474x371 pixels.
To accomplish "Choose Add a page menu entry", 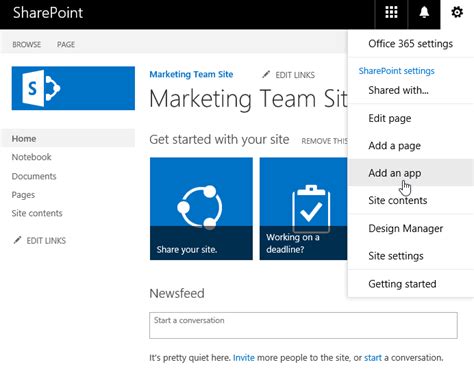I will [410, 146].
